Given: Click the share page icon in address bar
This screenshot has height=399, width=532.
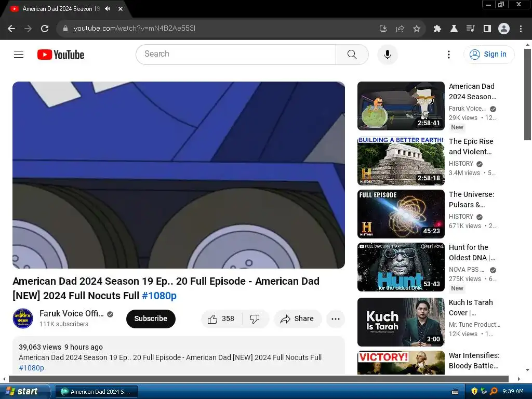Looking at the screenshot, I should click(400, 29).
